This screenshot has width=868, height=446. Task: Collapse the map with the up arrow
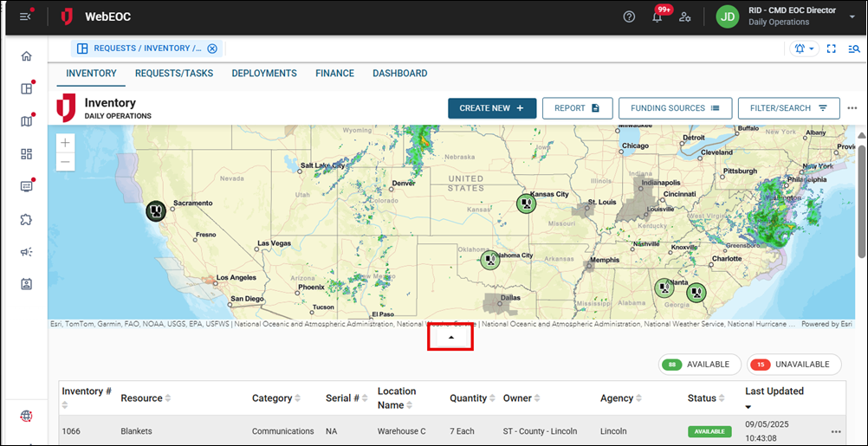[450, 338]
